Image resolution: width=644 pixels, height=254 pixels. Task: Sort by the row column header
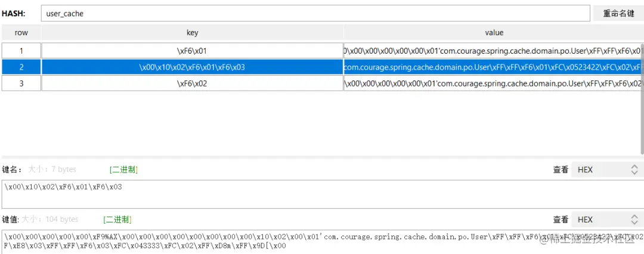(x=21, y=33)
